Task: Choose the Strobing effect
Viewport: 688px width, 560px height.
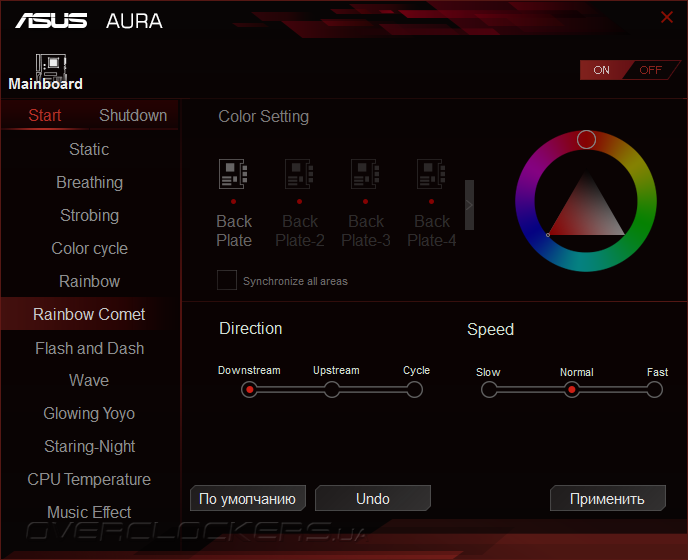Action: (x=89, y=215)
